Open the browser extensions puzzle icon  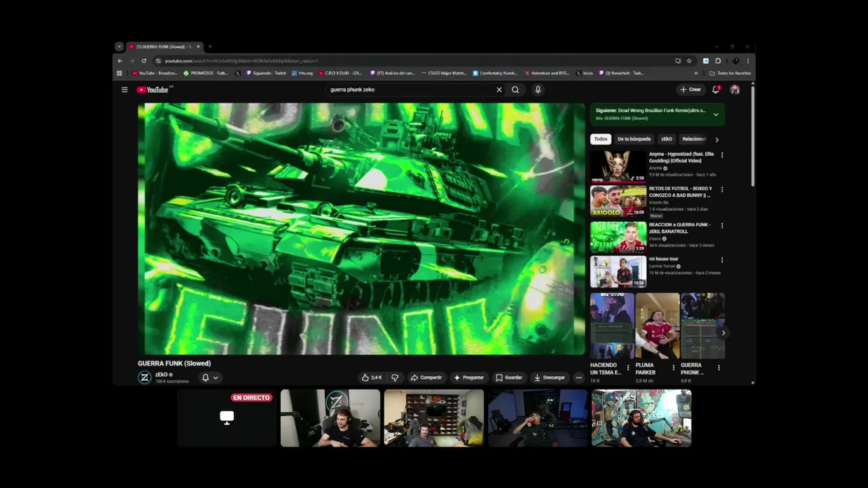[718, 60]
